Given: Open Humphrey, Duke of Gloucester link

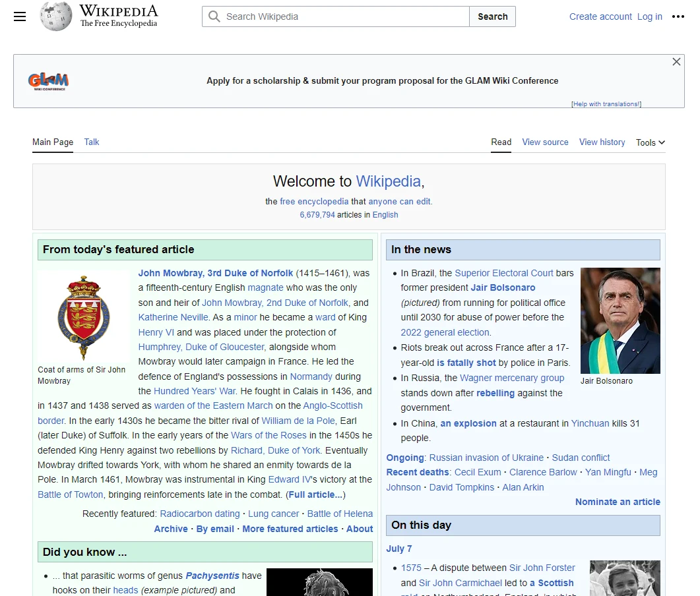Looking at the screenshot, I should [x=201, y=347].
